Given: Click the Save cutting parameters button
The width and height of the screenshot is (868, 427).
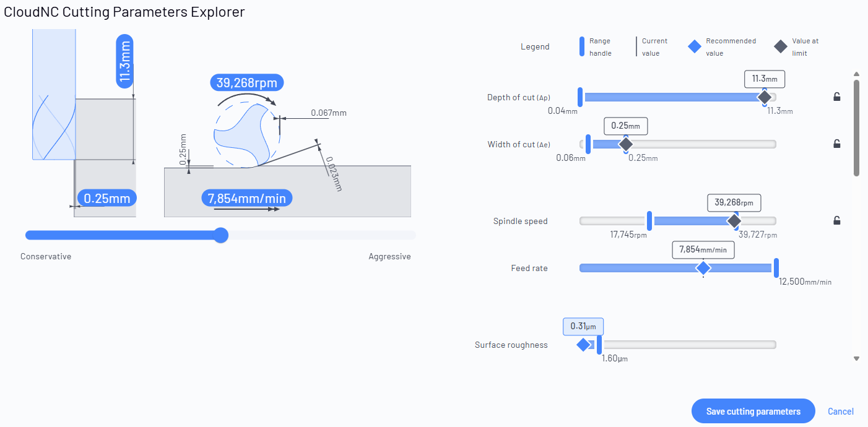Looking at the screenshot, I should (753, 411).
